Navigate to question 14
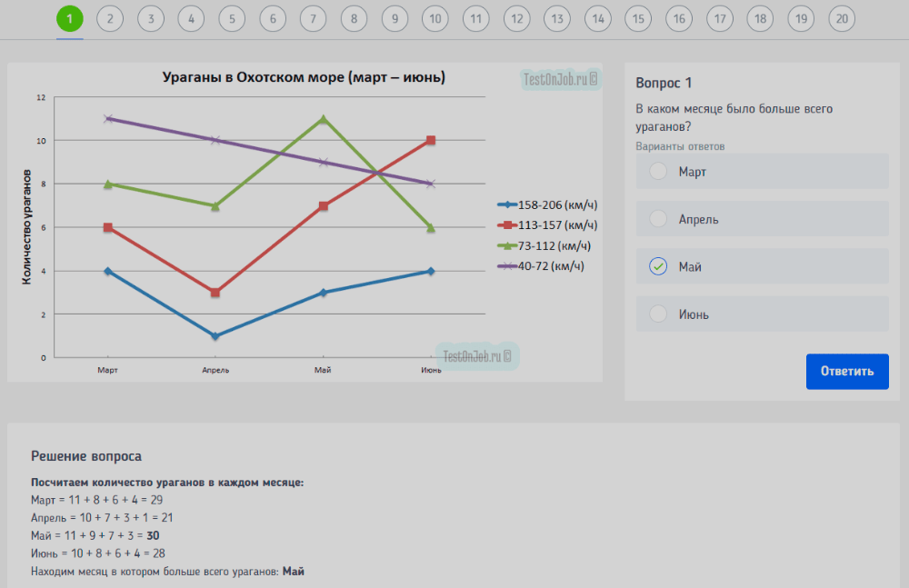Screen dimensions: 909x588 click(x=597, y=19)
